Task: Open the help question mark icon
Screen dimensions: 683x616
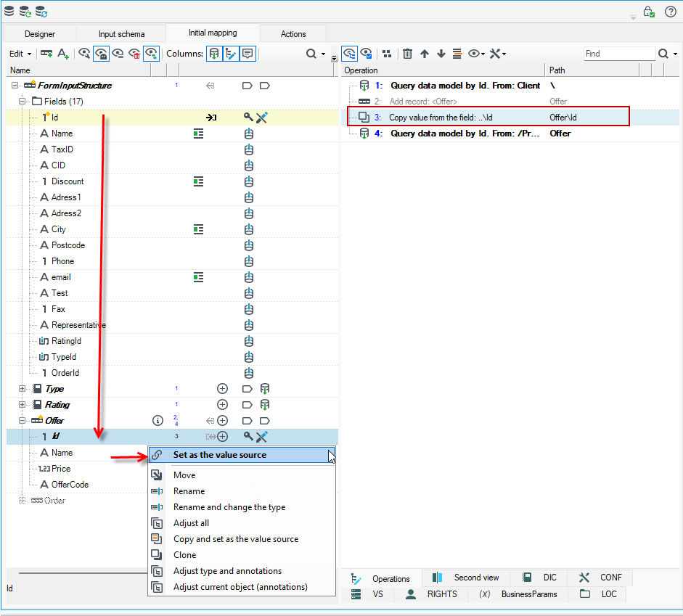Action: click(671, 12)
